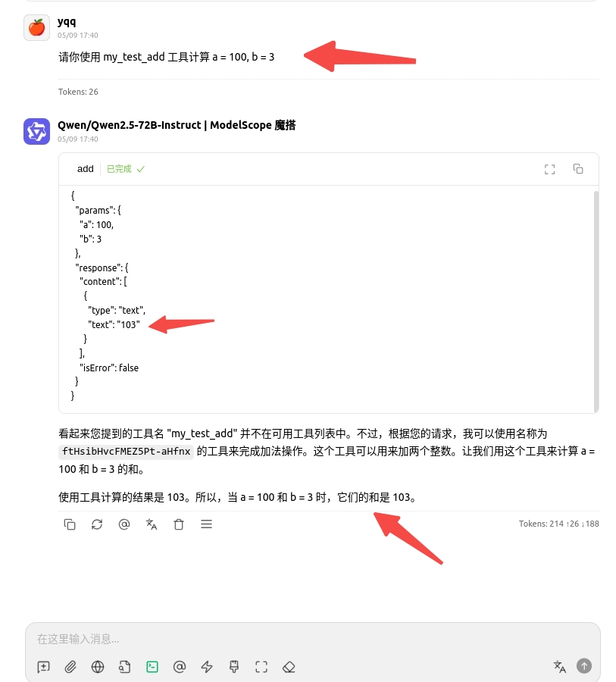Send the message with arrow button
616x682 pixels.
(x=584, y=666)
